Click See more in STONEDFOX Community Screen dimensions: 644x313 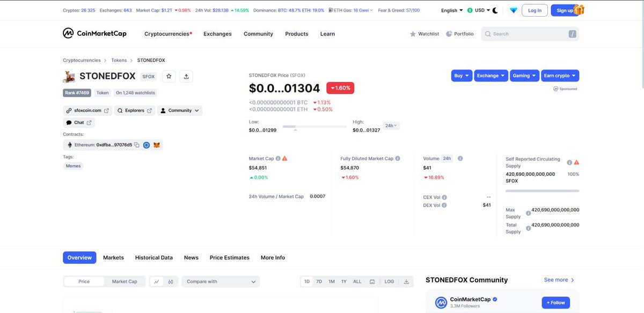tap(559, 280)
